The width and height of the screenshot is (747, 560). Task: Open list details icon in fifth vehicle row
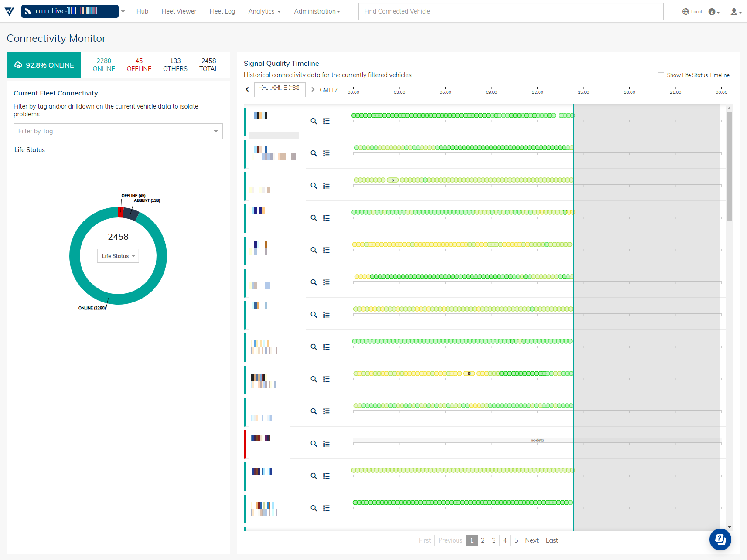click(326, 250)
